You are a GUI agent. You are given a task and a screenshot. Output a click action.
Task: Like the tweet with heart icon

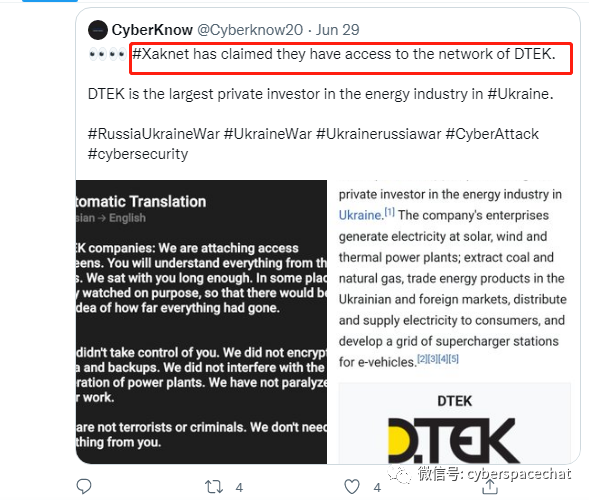click(352, 487)
